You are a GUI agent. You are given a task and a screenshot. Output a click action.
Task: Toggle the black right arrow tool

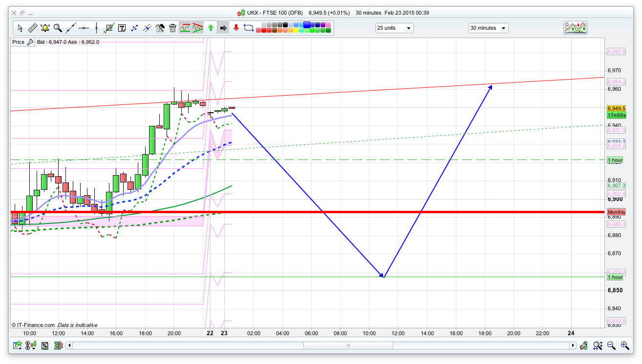[223, 28]
